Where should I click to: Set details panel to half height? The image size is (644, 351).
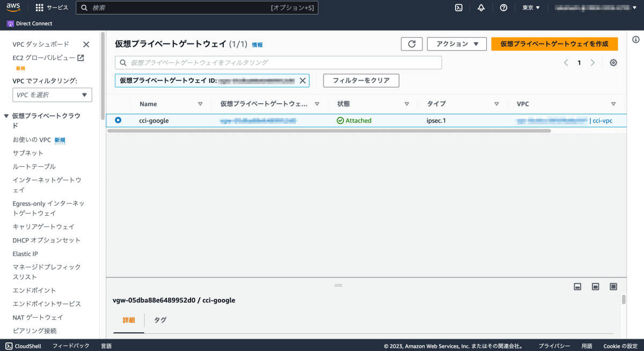coord(595,287)
